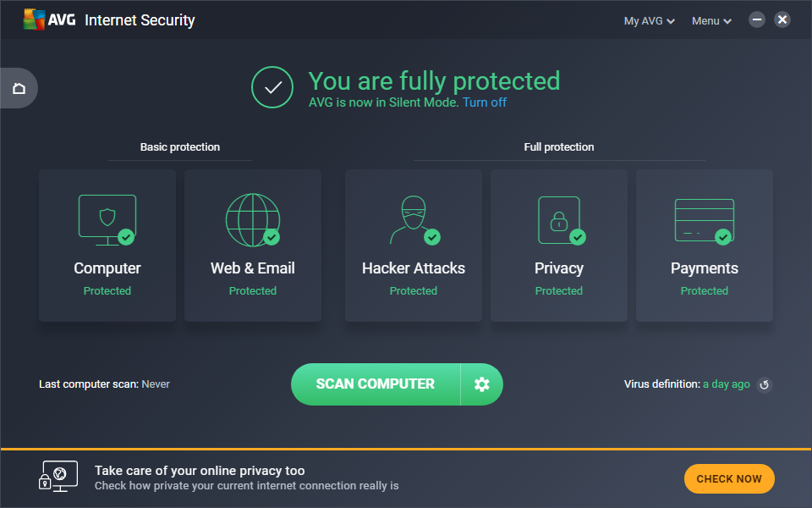This screenshot has width=812, height=508.
Task: Click the Payments credit card icon
Action: point(704,219)
